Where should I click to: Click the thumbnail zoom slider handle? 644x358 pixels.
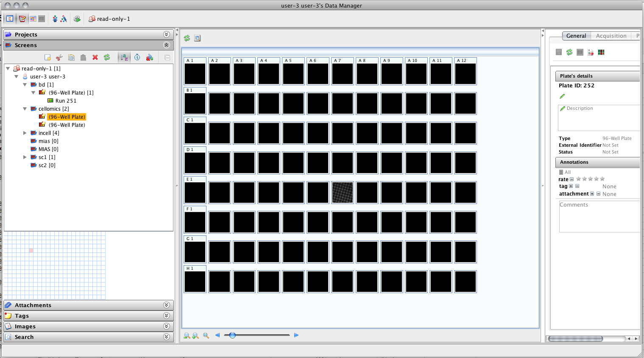point(232,335)
